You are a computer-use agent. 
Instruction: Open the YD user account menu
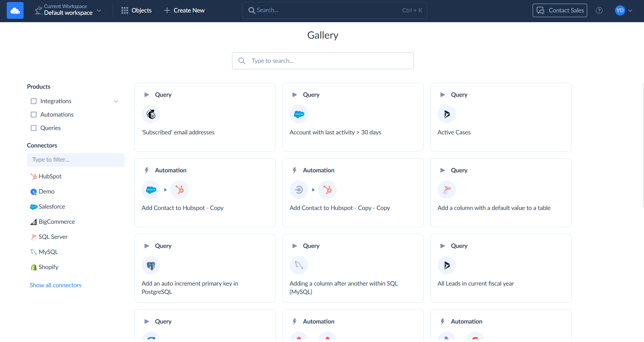(623, 10)
